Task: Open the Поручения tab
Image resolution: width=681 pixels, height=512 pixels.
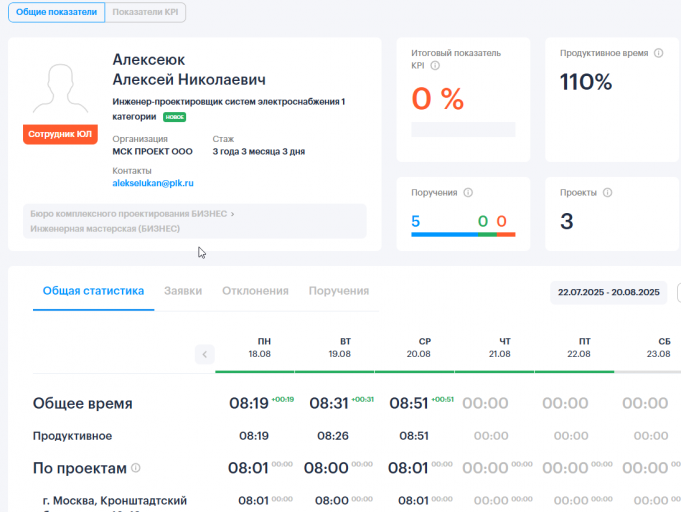Action: coord(339,291)
